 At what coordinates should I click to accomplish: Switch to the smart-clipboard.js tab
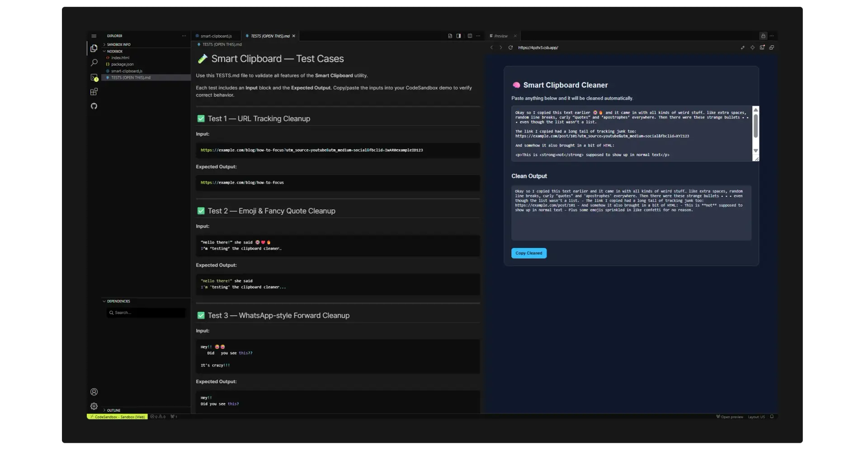click(x=216, y=36)
